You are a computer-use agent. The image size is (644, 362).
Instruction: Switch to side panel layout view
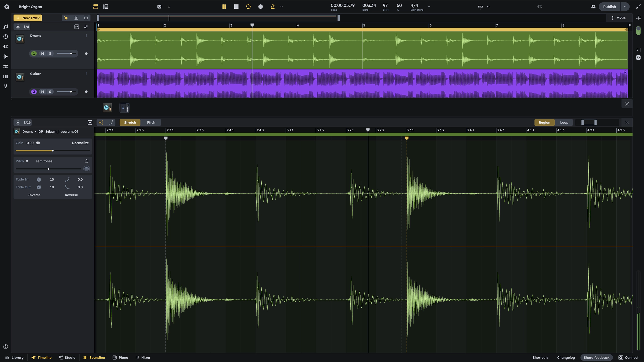click(106, 7)
